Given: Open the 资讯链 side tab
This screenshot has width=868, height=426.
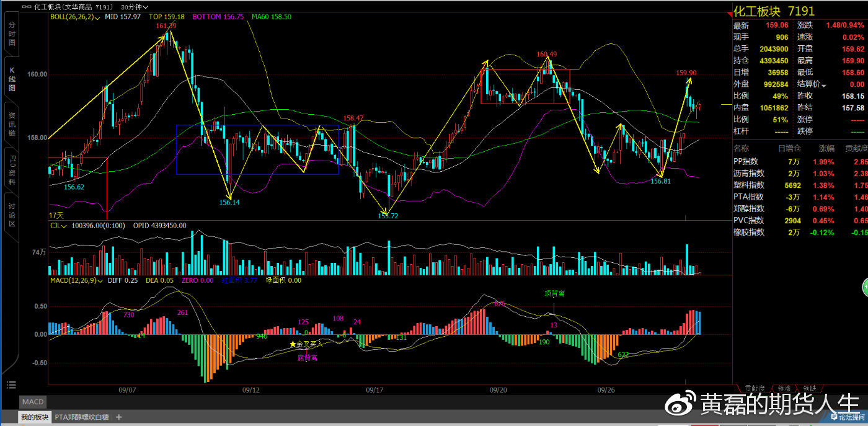Looking at the screenshot, I should [12, 124].
